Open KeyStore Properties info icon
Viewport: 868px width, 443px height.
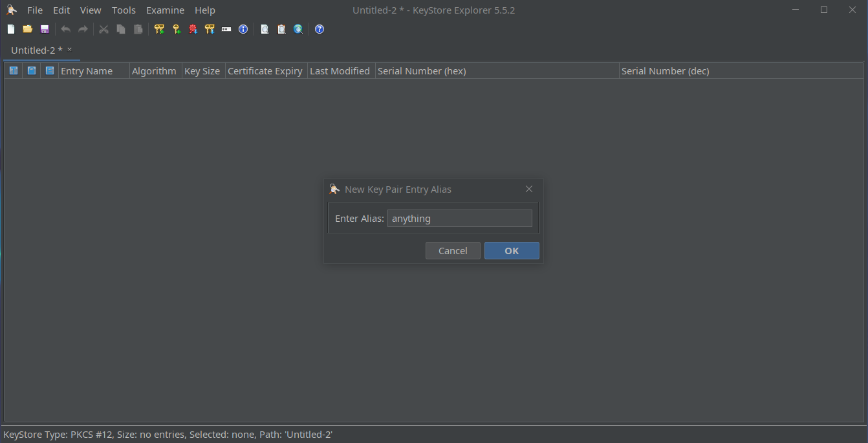[x=243, y=29]
